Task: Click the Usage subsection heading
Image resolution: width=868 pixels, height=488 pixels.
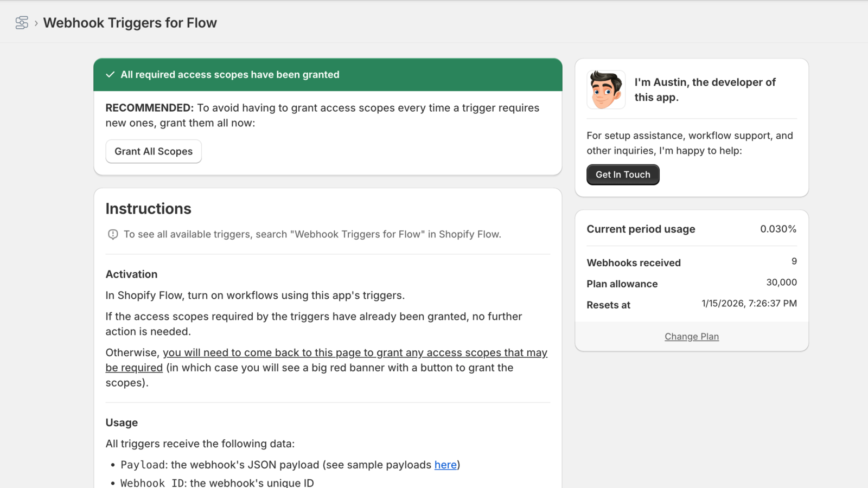Action: (x=122, y=422)
